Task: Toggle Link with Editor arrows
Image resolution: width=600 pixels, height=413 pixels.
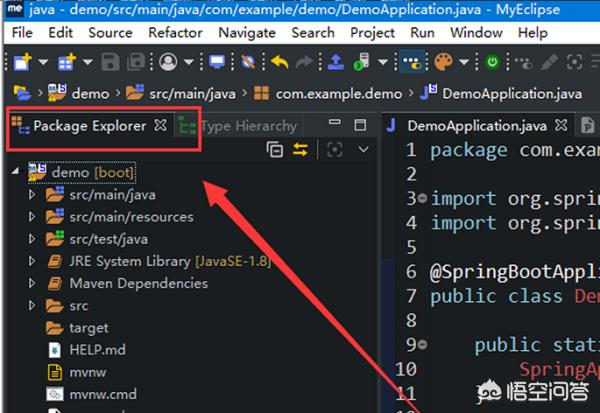Action: click(x=300, y=150)
